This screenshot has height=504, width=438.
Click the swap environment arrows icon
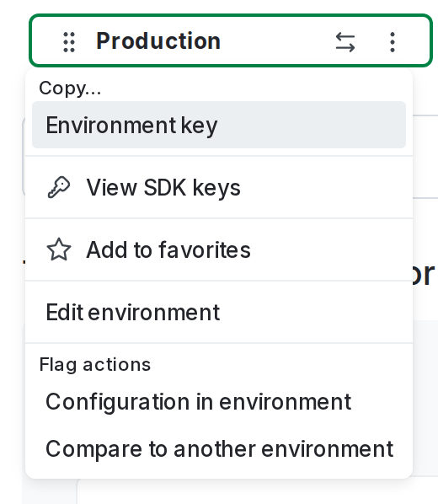click(345, 42)
